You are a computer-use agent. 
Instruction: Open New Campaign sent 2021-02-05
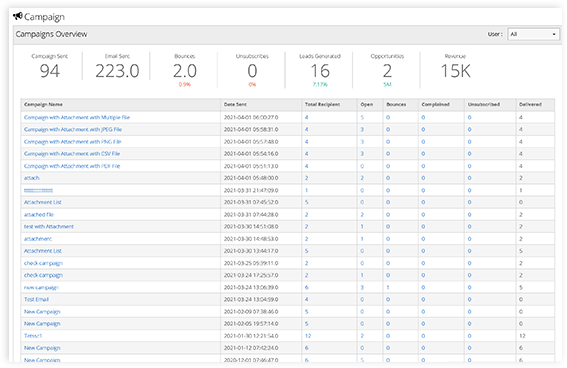point(42,324)
